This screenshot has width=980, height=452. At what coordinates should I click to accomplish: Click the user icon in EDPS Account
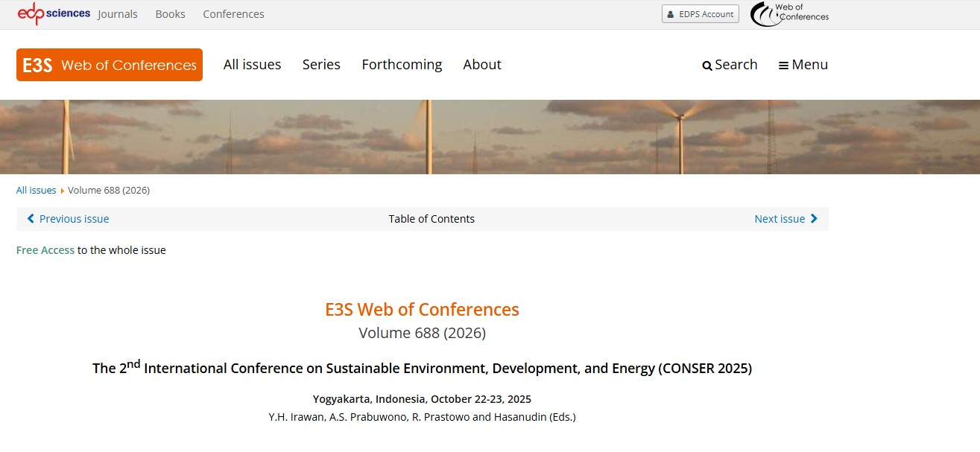(671, 14)
